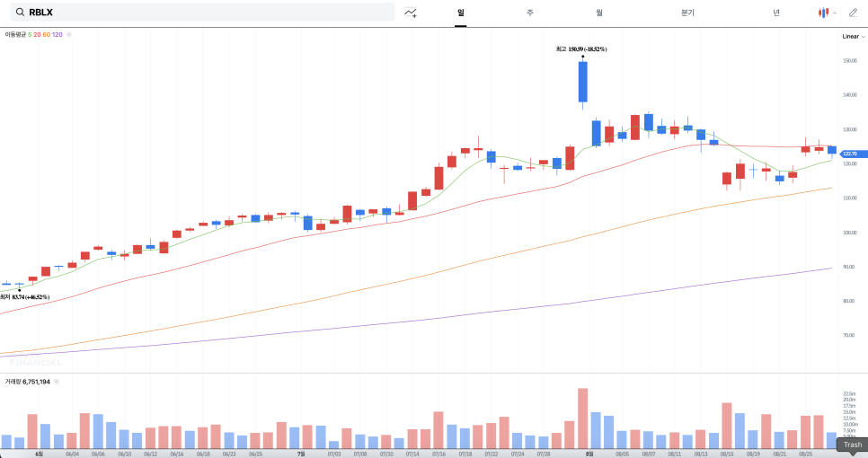
Task: Switch to the 일 (daily) tab
Action: [461, 13]
